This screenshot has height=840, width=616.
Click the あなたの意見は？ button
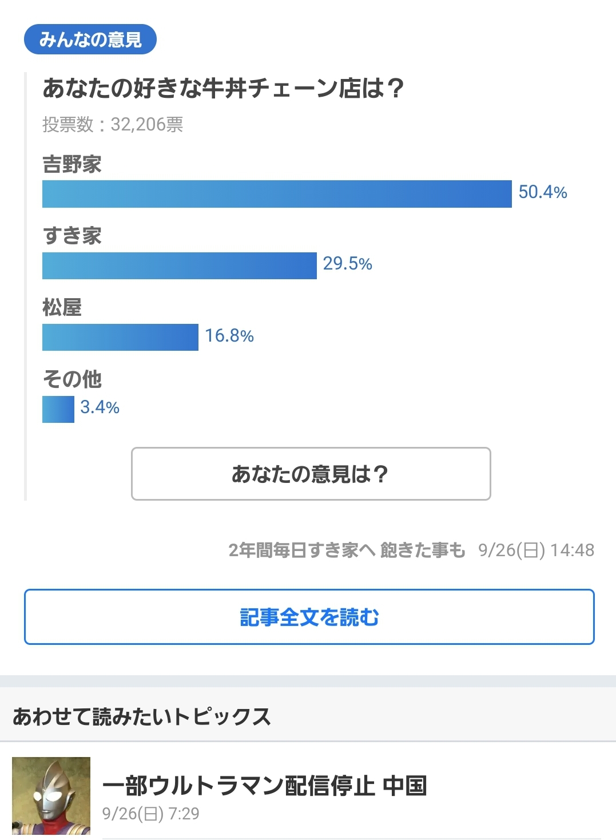pyautogui.click(x=311, y=474)
